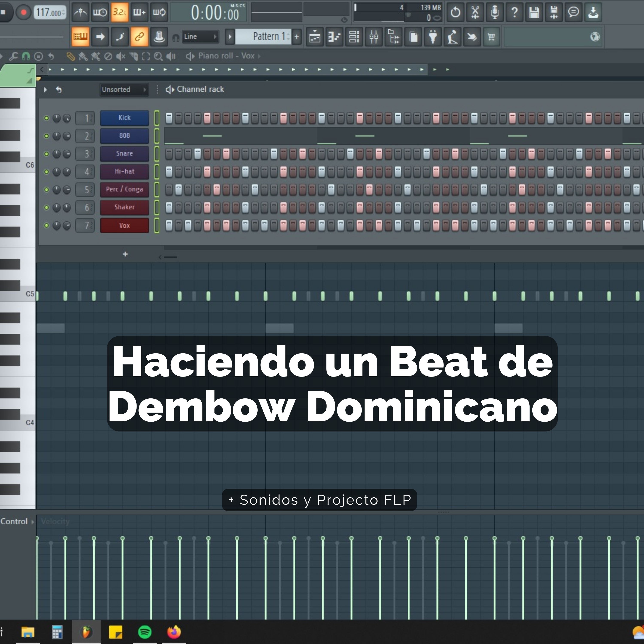The height and width of the screenshot is (644, 644).
Task: Click the tempo display showing 117.000
Action: 49,13
